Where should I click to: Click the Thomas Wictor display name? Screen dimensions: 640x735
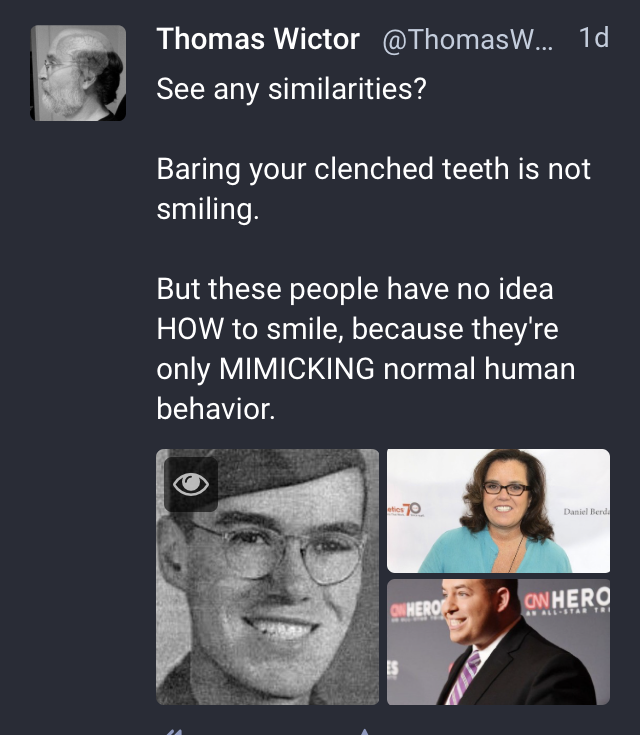tap(258, 38)
